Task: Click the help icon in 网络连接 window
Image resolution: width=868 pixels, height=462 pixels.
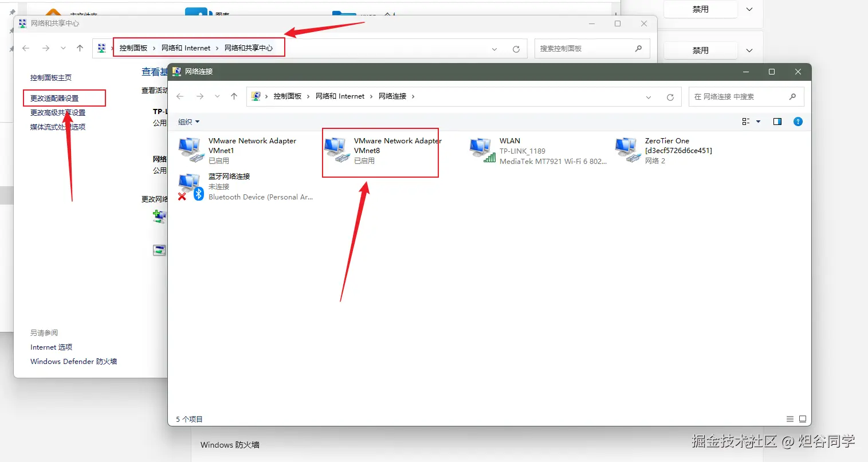Action: pos(798,122)
